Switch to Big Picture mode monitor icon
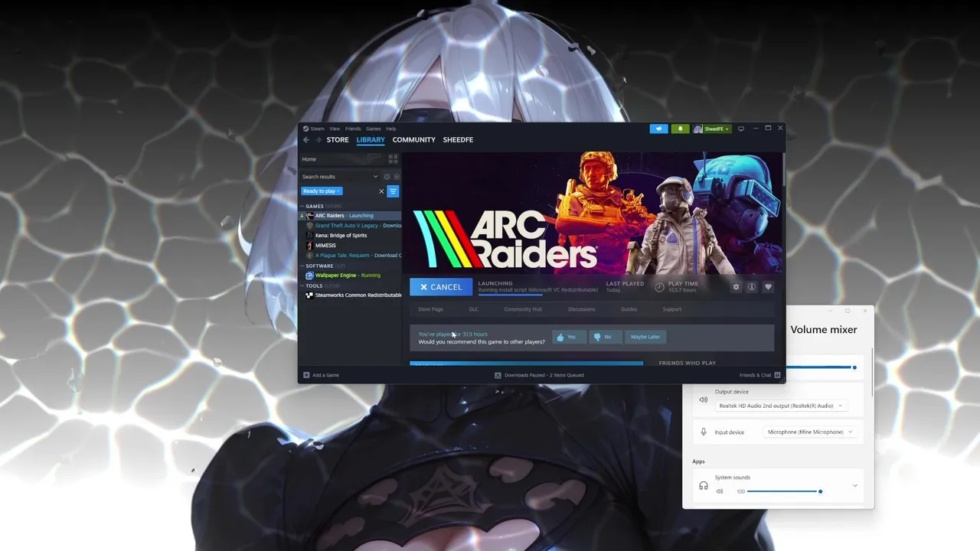Viewport: 980px width, 551px height. point(741,129)
